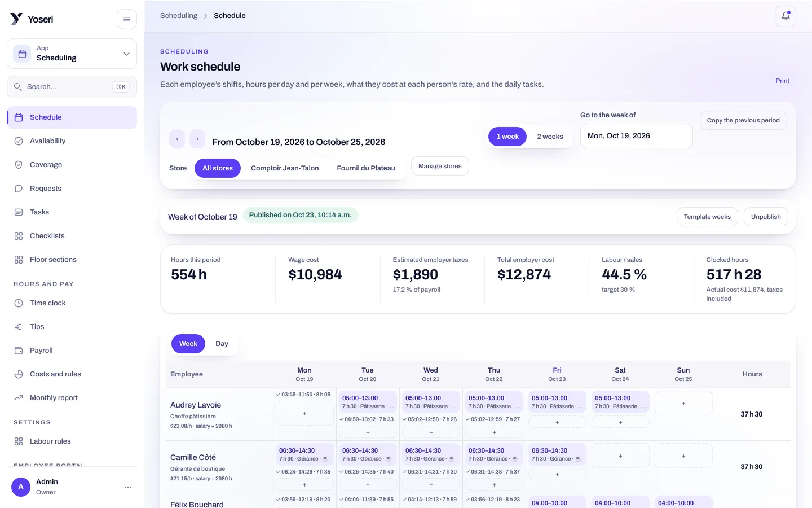Image resolution: width=812 pixels, height=508 pixels.
Task: Click the Yoseri logo
Action: point(32,19)
